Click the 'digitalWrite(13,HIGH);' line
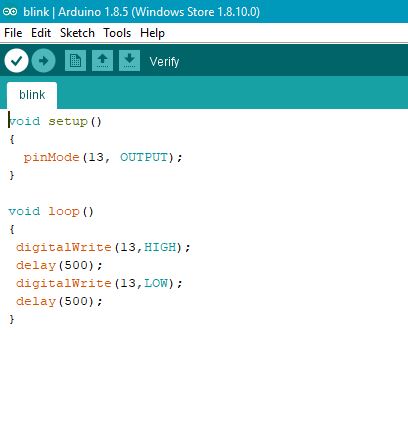 click(x=103, y=247)
